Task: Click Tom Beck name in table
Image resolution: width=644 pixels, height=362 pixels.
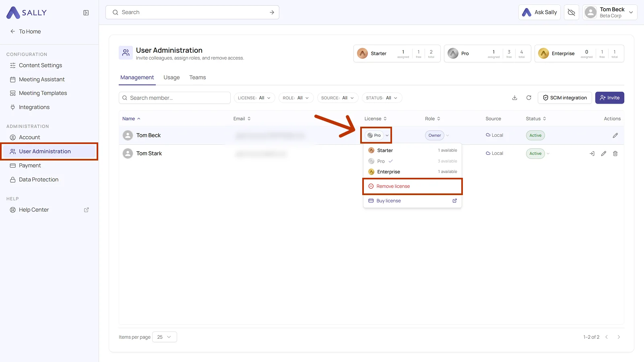Action: coord(149,136)
